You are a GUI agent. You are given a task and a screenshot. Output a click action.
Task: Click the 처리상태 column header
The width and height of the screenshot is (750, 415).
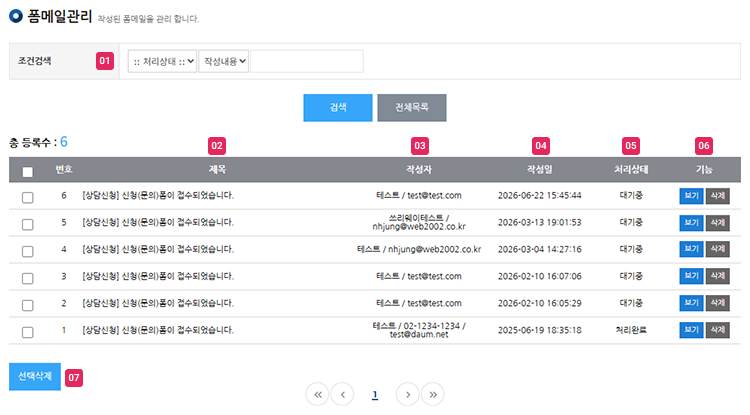[x=631, y=169]
